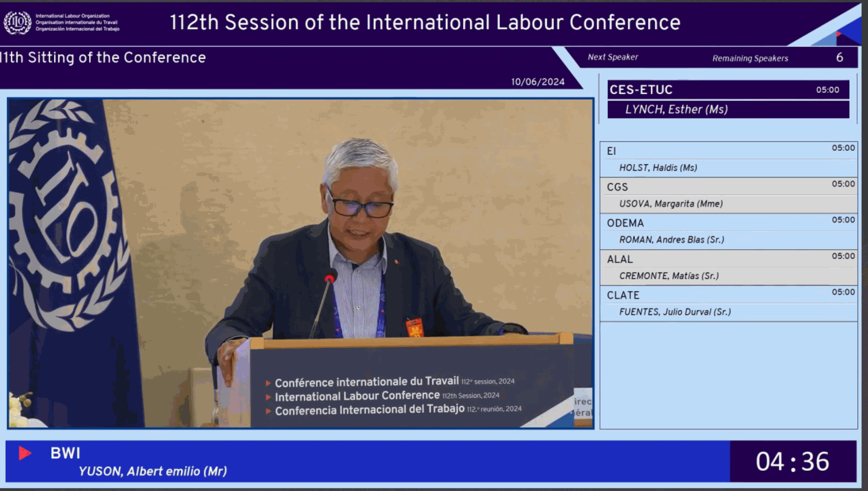
Task: Click speaker name 'CREMONTE, Matías (Sr.)'
Action: (669, 276)
